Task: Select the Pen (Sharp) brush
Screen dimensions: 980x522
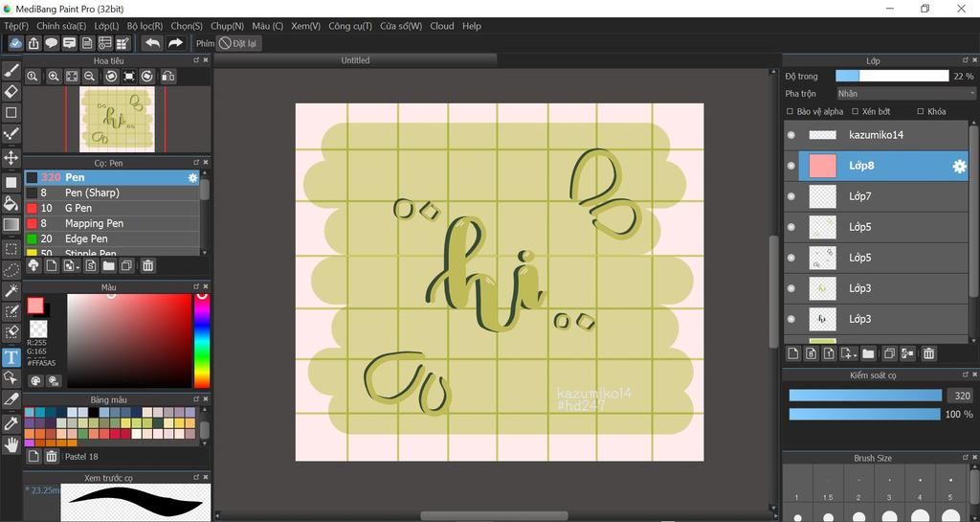Action: click(112, 193)
